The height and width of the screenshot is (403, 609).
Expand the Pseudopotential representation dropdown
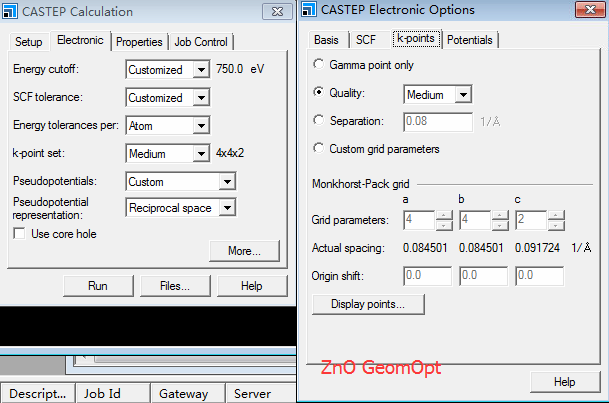[227, 208]
